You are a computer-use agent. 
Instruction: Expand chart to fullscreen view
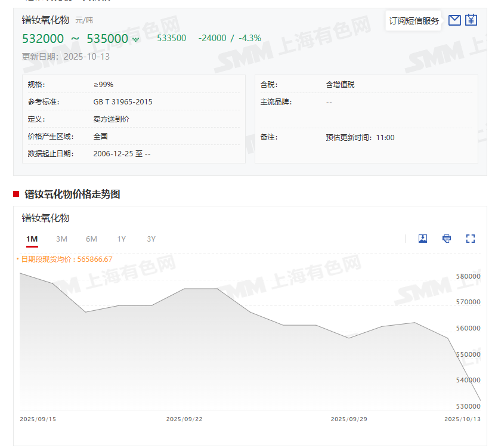coord(471,239)
